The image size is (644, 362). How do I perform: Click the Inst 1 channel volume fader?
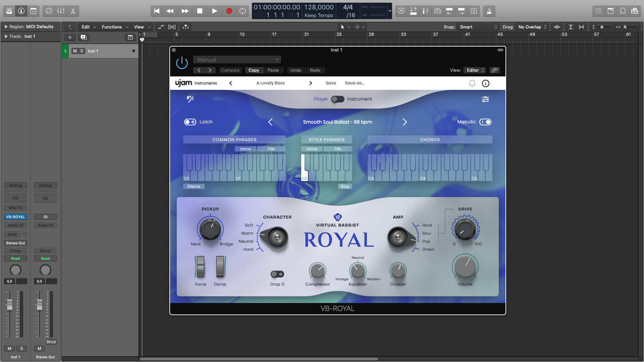click(10, 305)
